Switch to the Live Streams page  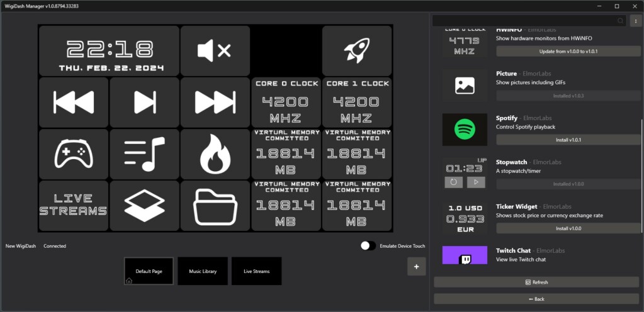(x=256, y=271)
